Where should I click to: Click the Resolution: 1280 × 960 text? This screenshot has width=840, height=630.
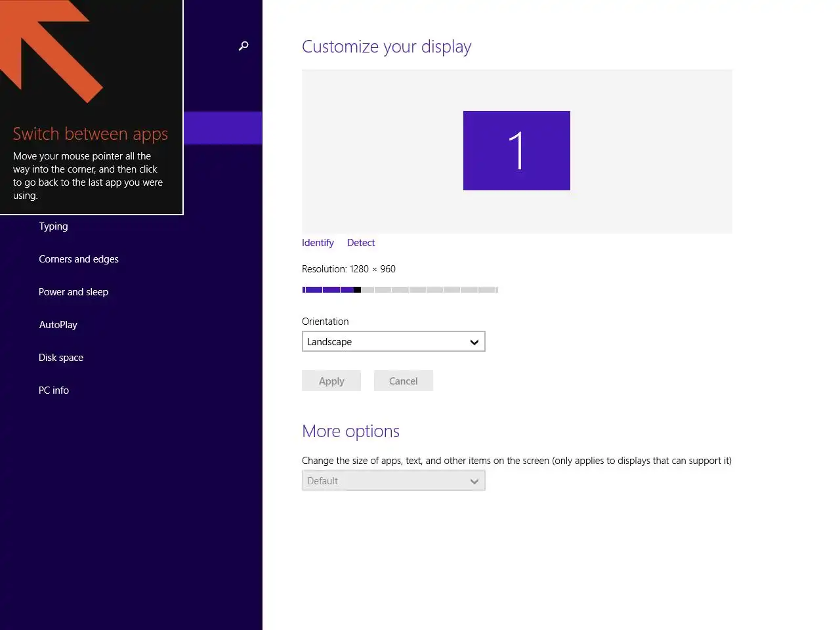pyautogui.click(x=348, y=269)
